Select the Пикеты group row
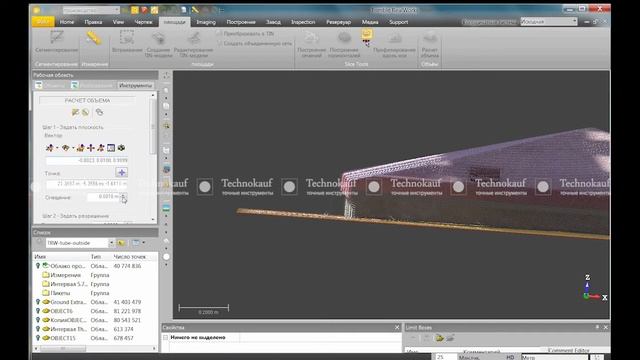This screenshot has width=640, height=360. click(x=95, y=293)
